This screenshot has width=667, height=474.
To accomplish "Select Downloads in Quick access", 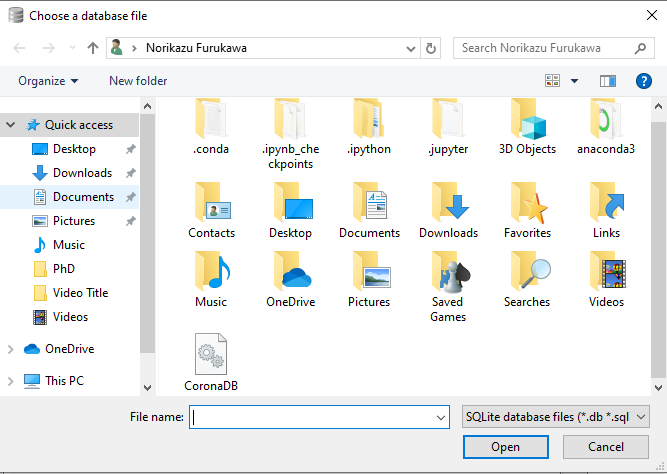I will 74,173.
